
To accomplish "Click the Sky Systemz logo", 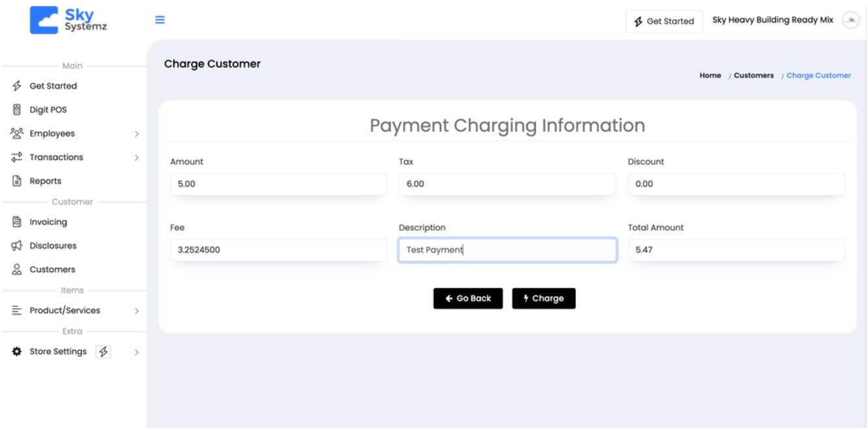I will (69, 20).
